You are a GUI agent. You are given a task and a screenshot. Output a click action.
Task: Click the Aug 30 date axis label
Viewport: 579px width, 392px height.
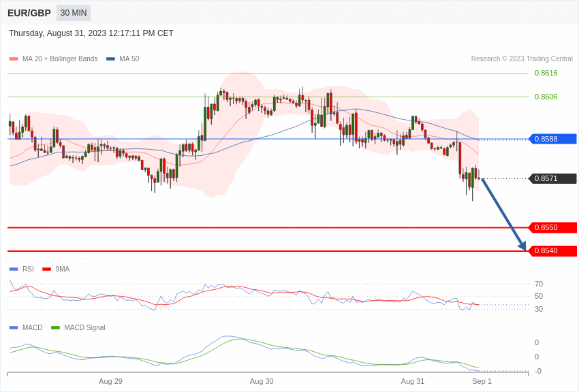click(x=262, y=381)
